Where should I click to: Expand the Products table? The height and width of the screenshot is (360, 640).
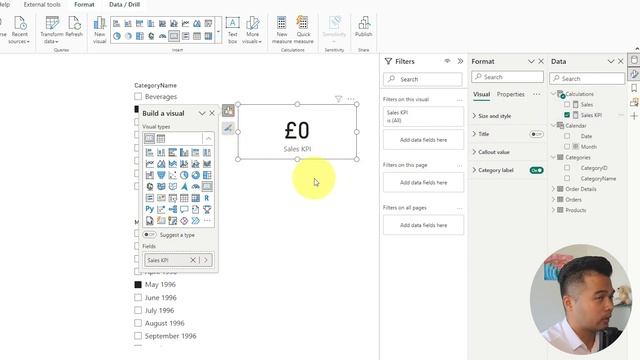pyautogui.click(x=553, y=210)
